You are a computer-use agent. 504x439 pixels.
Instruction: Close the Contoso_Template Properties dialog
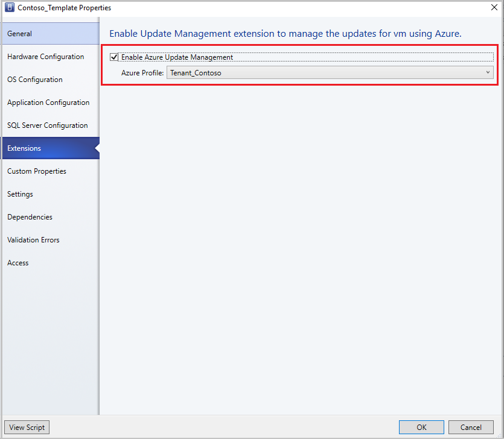(x=494, y=7)
